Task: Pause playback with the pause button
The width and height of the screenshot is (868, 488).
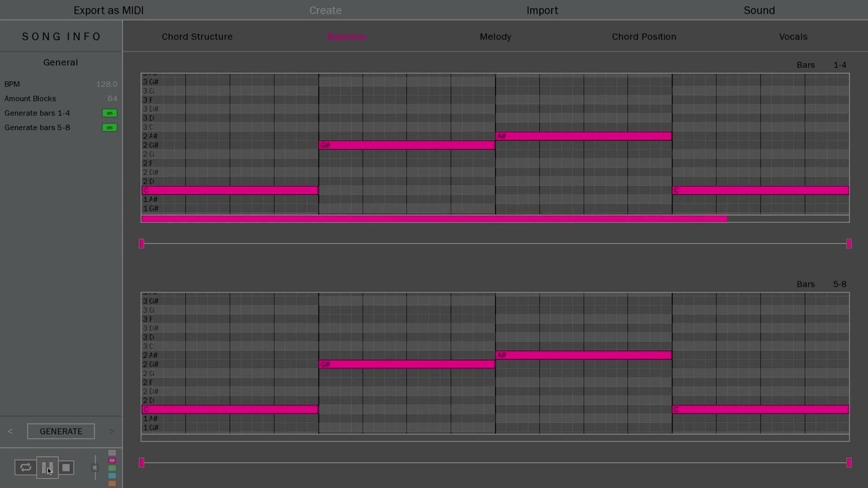Action: tap(47, 468)
